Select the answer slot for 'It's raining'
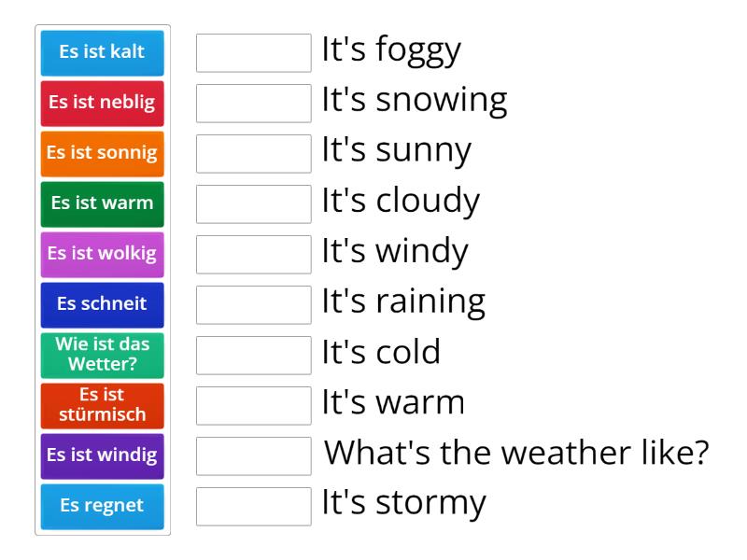This screenshot has height=560, width=747. point(254,305)
